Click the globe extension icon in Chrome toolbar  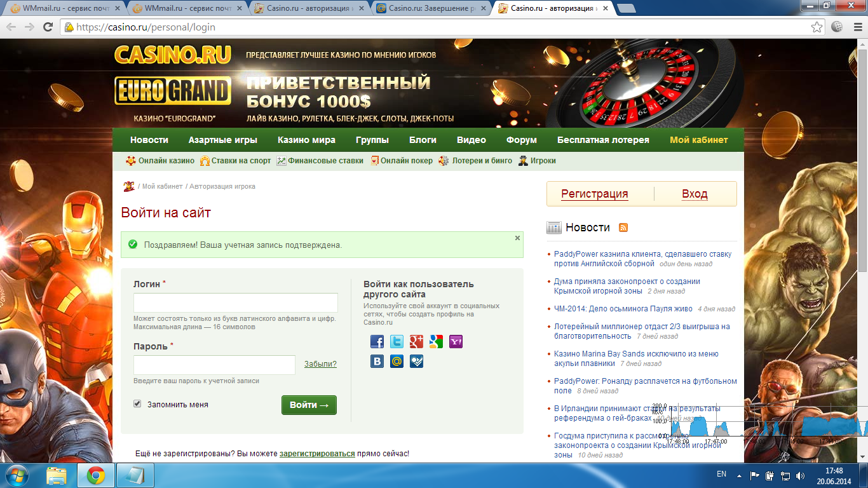pyautogui.click(x=837, y=27)
